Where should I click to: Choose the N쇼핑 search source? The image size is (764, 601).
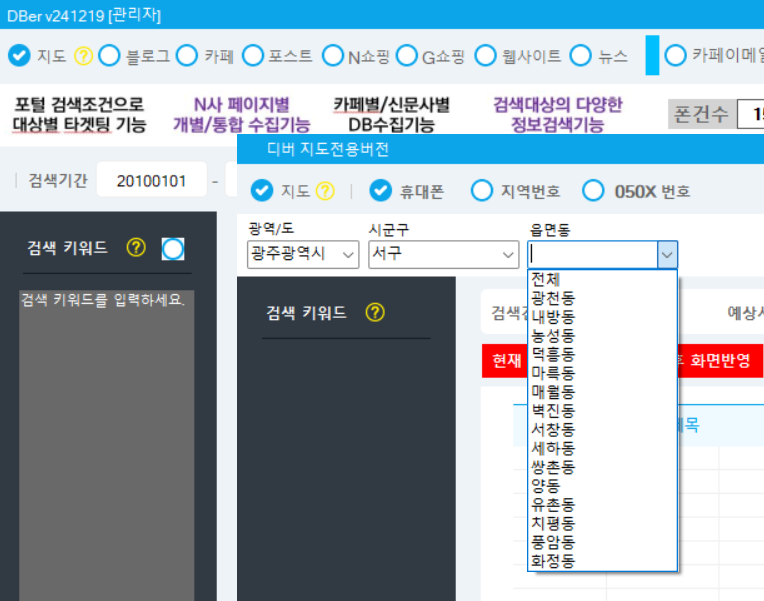[330, 56]
